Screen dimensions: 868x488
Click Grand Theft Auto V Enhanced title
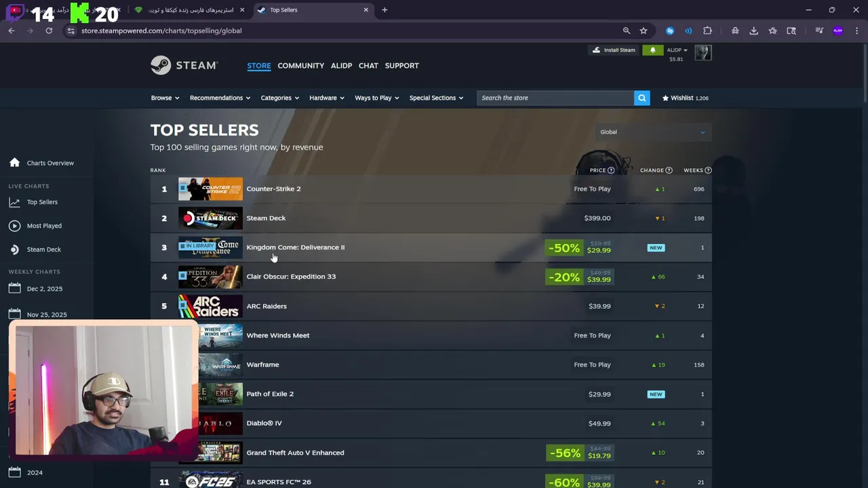tap(295, 453)
